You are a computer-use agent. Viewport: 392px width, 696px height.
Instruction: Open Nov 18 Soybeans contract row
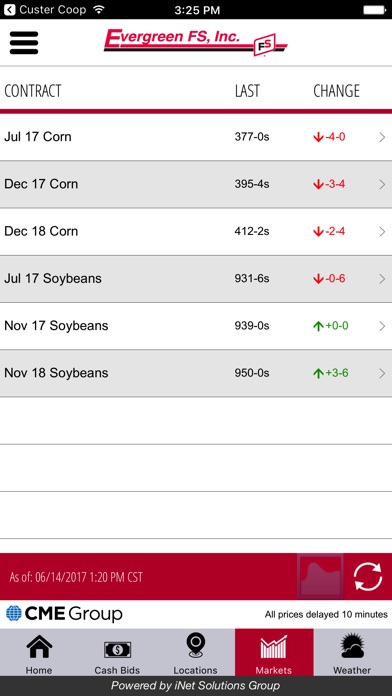[x=196, y=373]
